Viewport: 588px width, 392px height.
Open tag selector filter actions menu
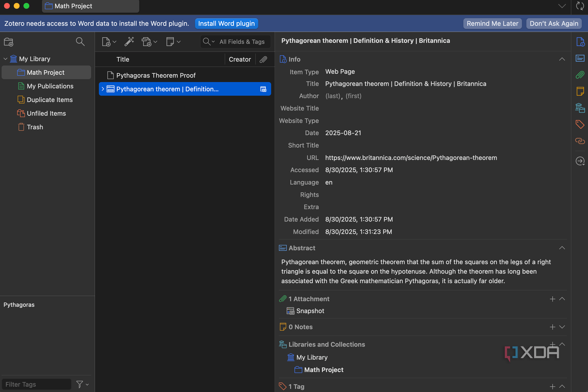coord(82,384)
